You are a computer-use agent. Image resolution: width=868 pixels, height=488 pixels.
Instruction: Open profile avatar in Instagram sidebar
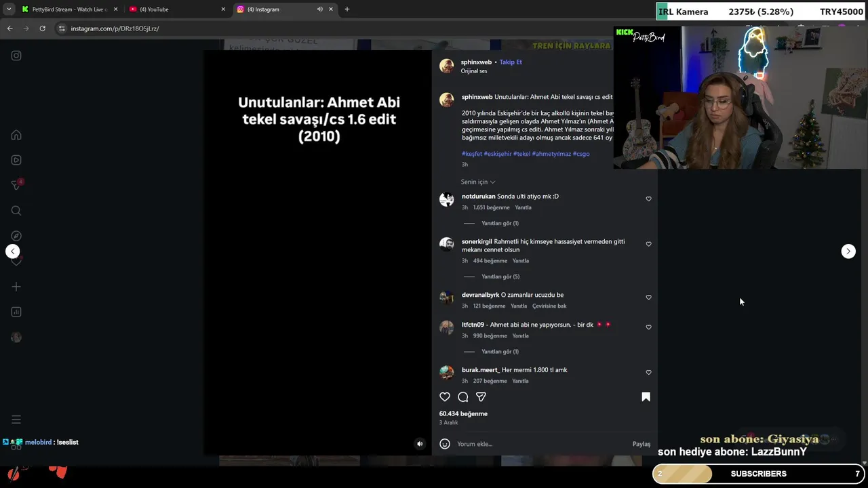[x=16, y=338]
